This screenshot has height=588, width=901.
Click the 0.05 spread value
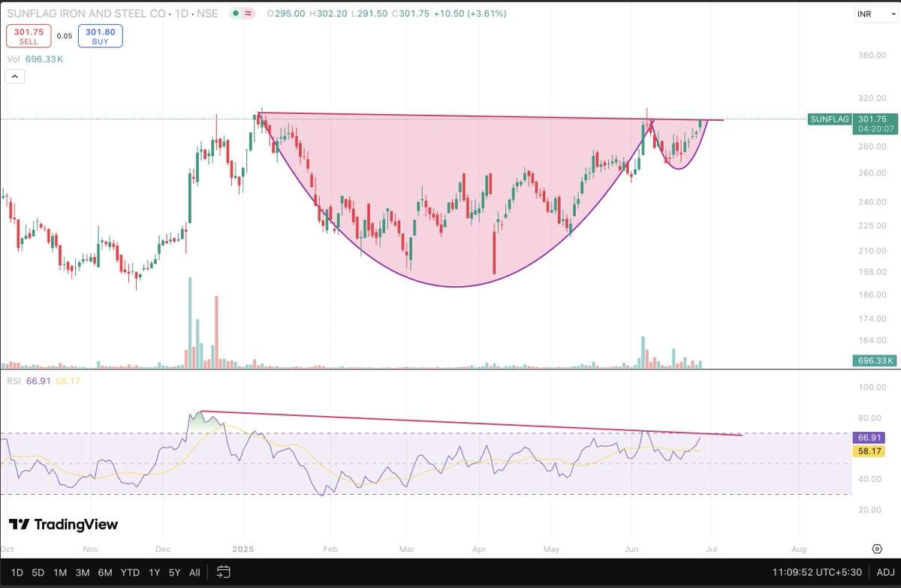pyautogui.click(x=65, y=36)
